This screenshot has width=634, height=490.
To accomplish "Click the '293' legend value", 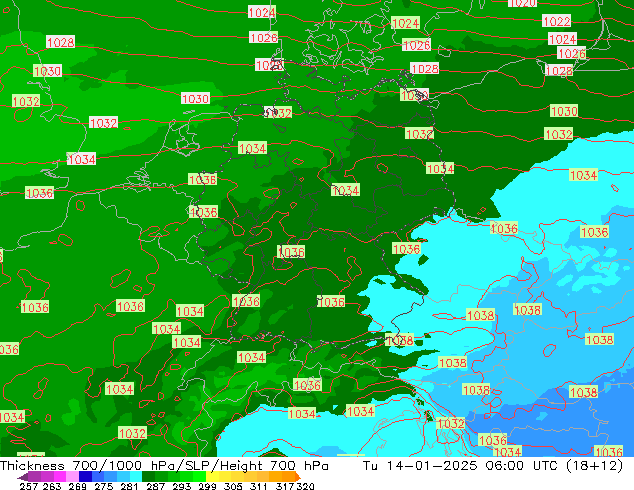I will (x=182, y=486).
